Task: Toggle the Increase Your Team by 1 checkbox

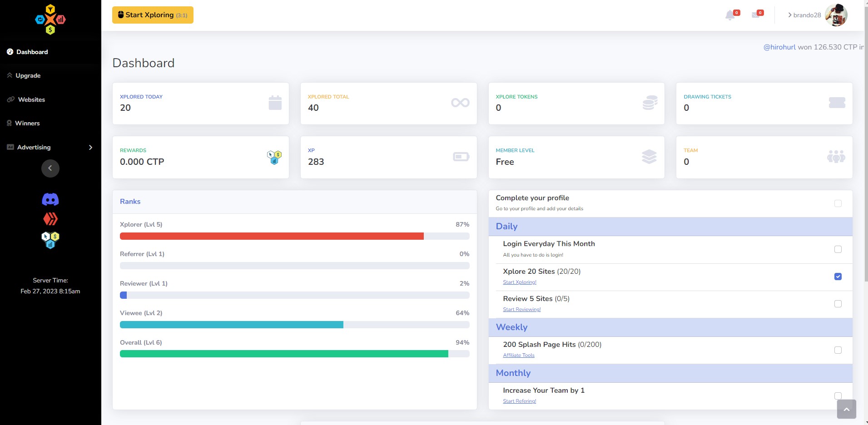Action: 838,396
